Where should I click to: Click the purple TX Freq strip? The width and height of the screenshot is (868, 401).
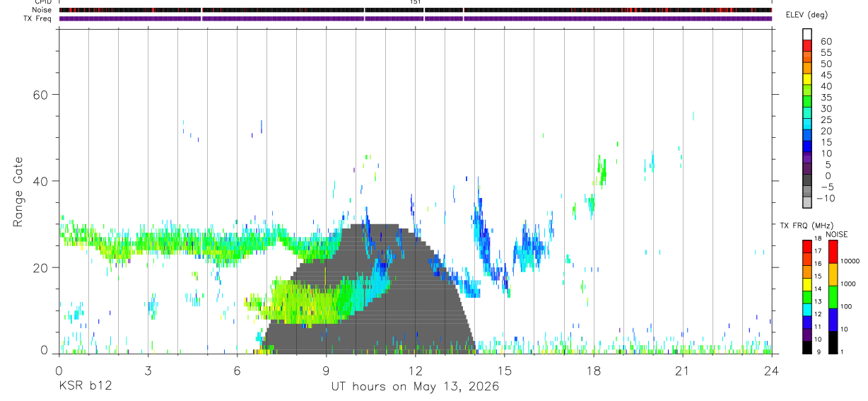click(415, 18)
